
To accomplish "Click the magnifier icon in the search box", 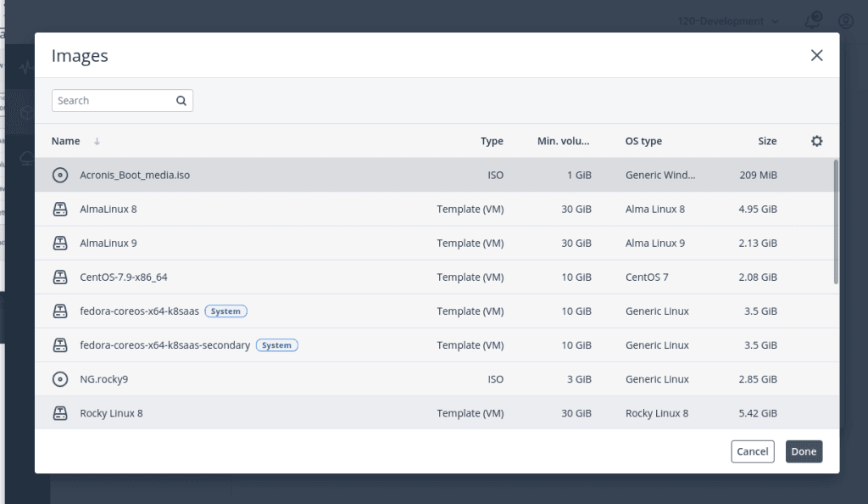I will pos(181,101).
